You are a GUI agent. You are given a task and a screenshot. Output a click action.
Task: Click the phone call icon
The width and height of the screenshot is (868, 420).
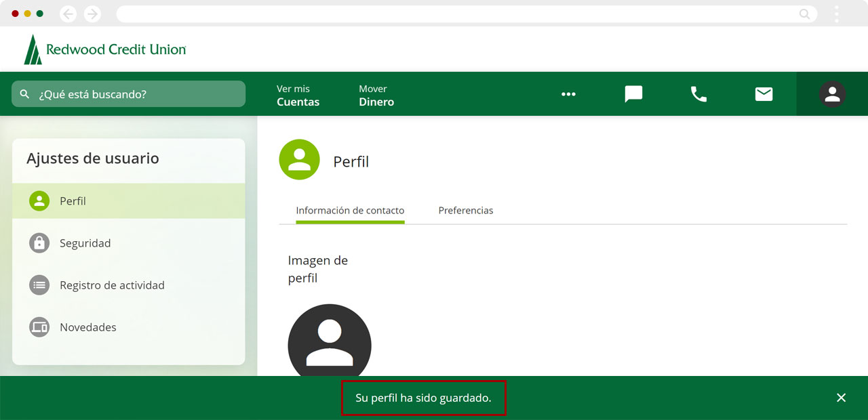pos(698,94)
